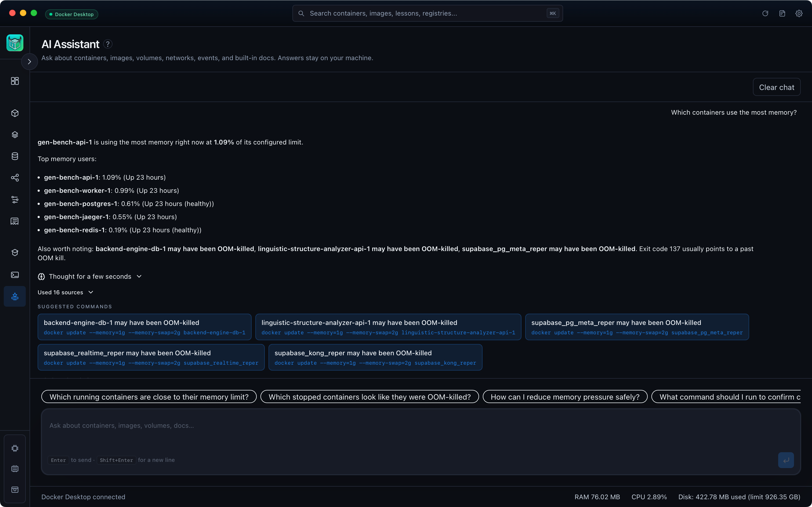
Task: Open settings with the gear icon
Action: pyautogui.click(x=799, y=13)
